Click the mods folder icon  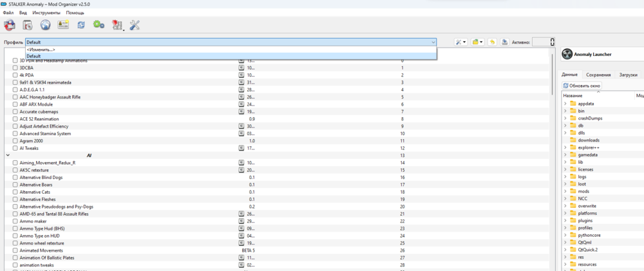coord(573,191)
